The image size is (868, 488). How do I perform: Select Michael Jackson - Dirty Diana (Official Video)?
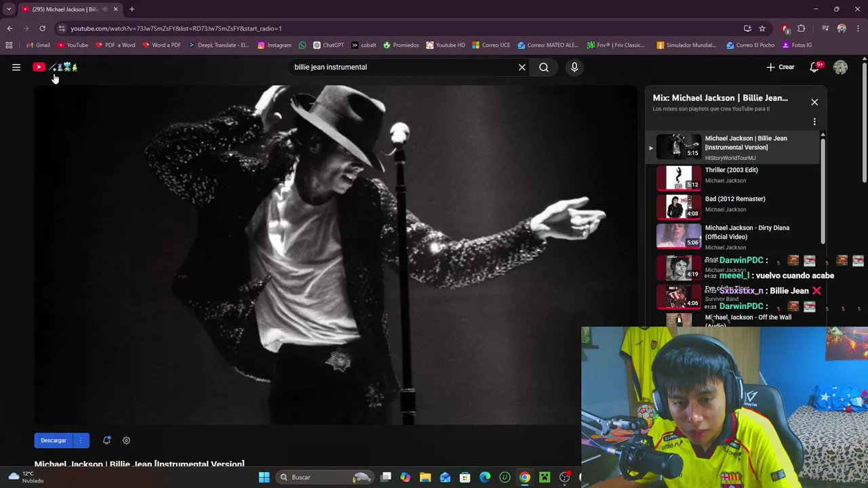coord(738,236)
